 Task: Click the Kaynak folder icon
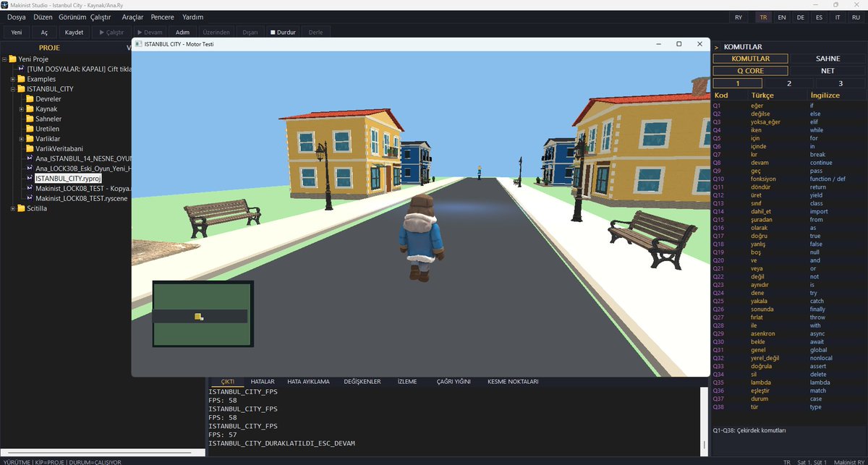click(x=30, y=108)
